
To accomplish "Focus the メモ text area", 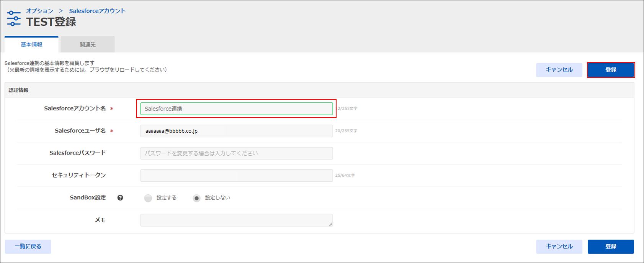I will (237, 220).
